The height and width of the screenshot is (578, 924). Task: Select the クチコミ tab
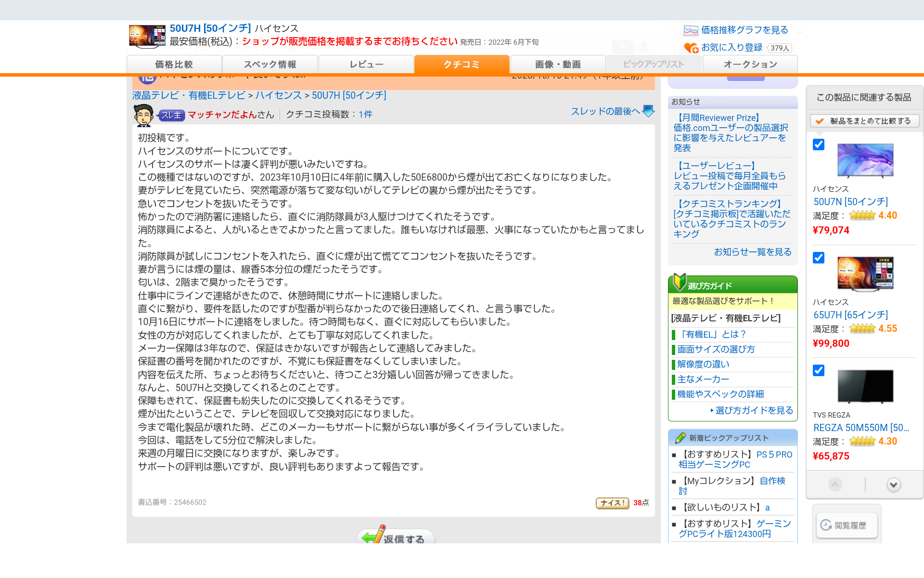[462, 65]
